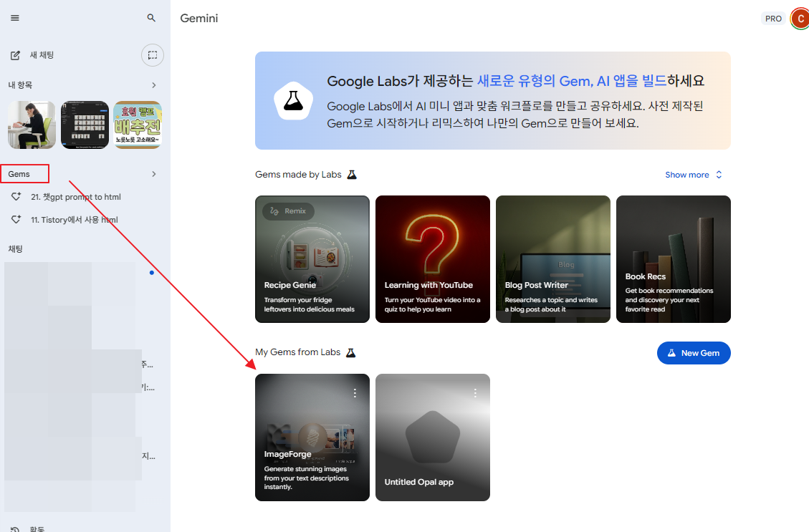Click the Remix badge on Recipe Genie
Screen dimensions: 809x532
click(288, 211)
